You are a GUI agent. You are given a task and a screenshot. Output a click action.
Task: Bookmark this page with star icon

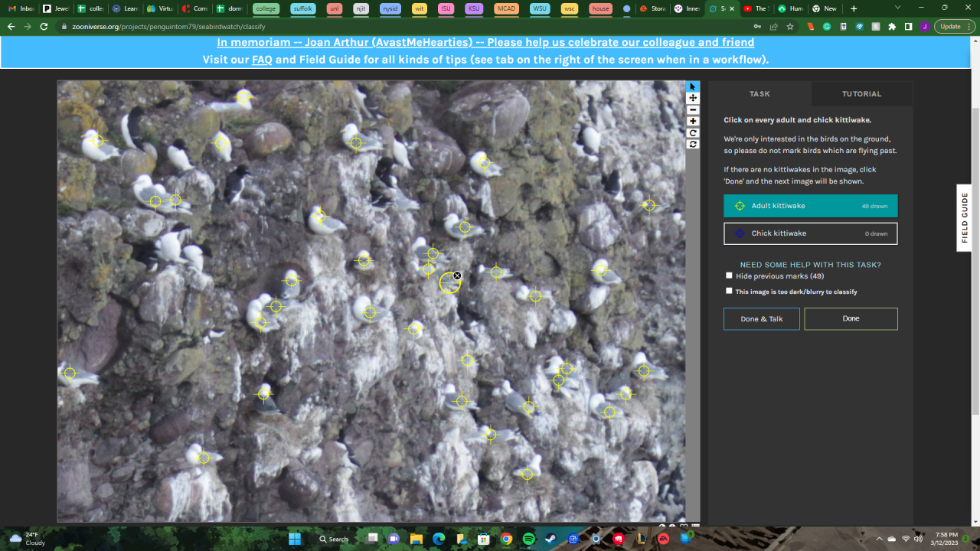point(789,26)
